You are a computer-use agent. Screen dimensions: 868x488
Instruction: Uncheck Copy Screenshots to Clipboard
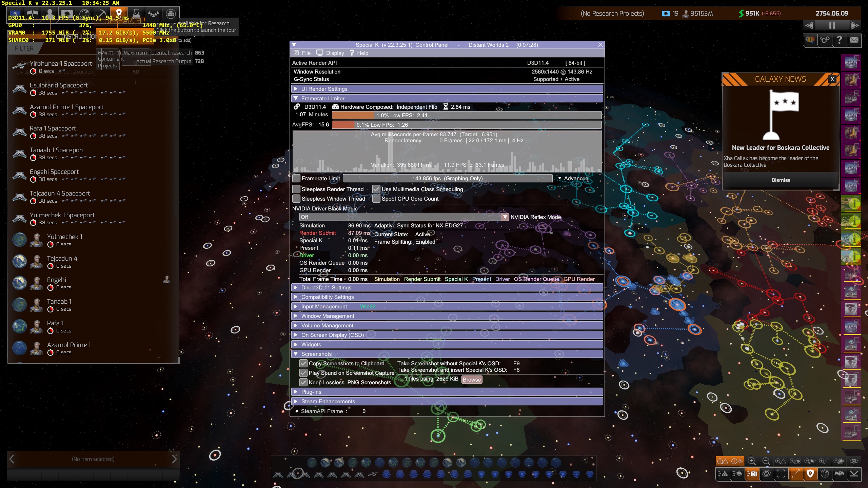point(303,363)
